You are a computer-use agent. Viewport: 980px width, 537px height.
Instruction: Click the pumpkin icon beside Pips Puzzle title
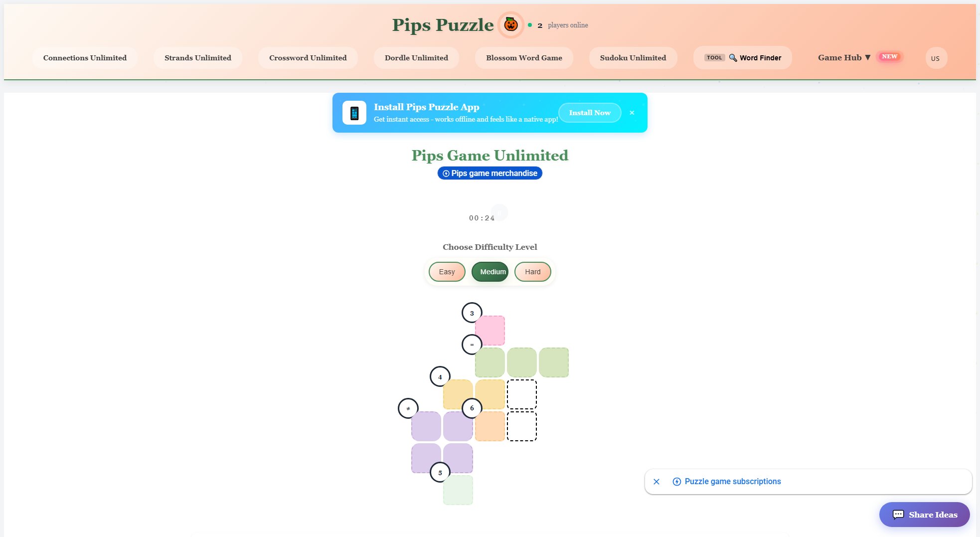509,24
